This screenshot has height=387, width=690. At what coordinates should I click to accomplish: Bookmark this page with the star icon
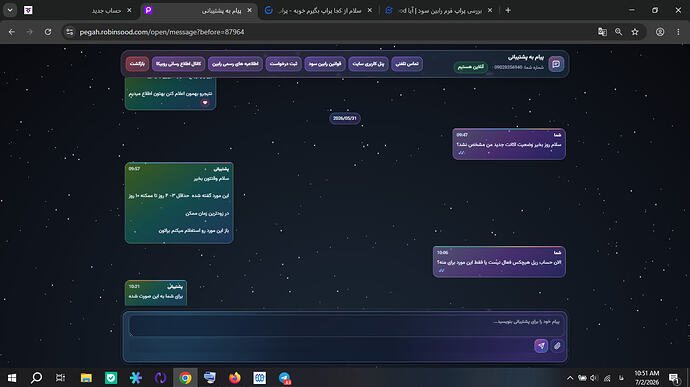point(635,32)
